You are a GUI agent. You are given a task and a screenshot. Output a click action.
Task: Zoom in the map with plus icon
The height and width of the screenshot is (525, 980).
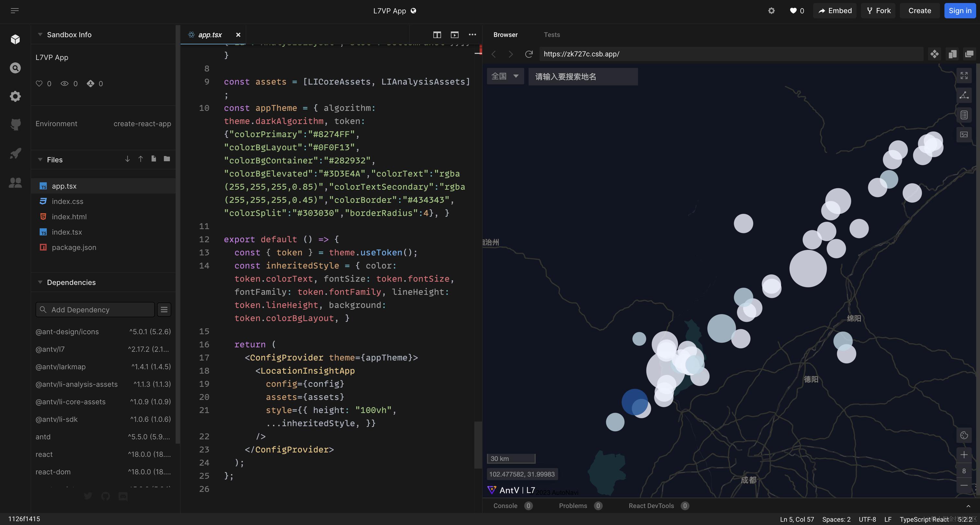click(x=964, y=455)
